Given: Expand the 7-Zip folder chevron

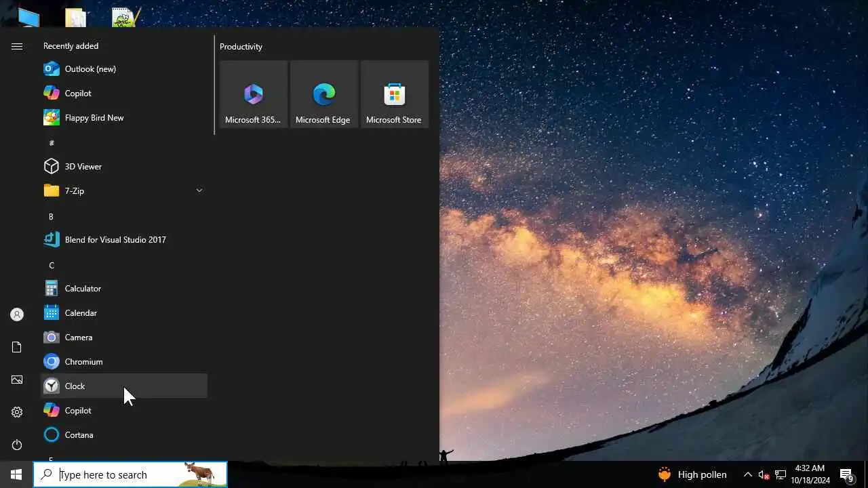Looking at the screenshot, I should coord(199,190).
